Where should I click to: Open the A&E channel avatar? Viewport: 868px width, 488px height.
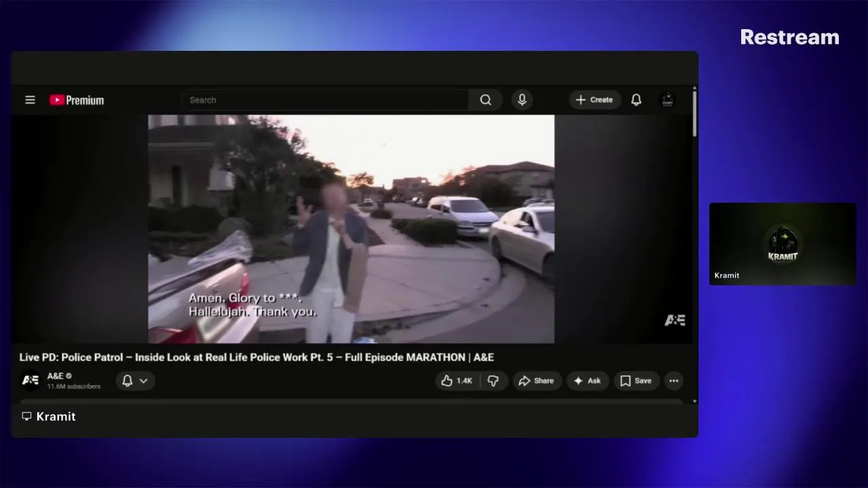(31, 380)
